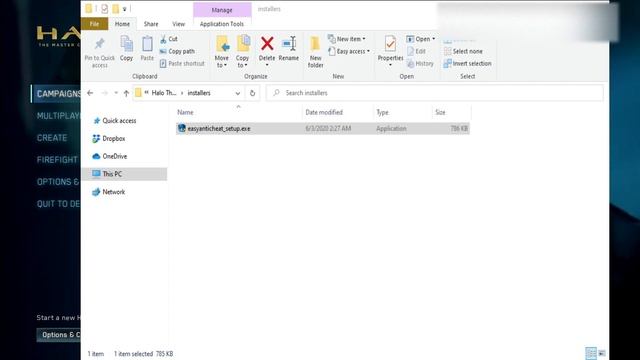Go back with the back arrow
The height and width of the screenshot is (360, 640).
(x=90, y=93)
